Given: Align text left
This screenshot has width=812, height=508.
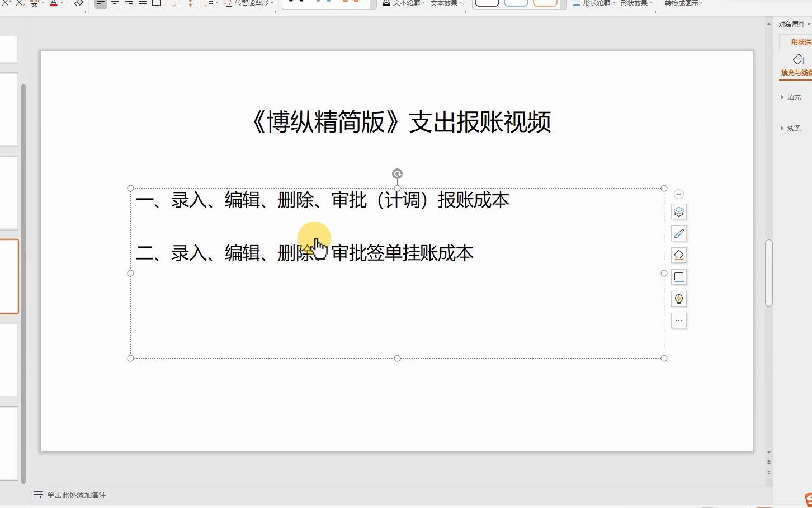Looking at the screenshot, I should tap(100, 3).
